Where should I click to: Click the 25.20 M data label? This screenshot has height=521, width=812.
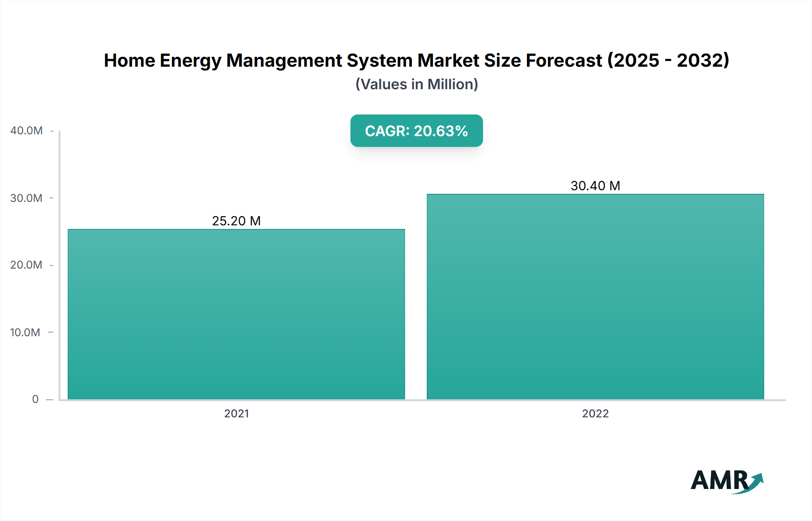click(x=236, y=221)
